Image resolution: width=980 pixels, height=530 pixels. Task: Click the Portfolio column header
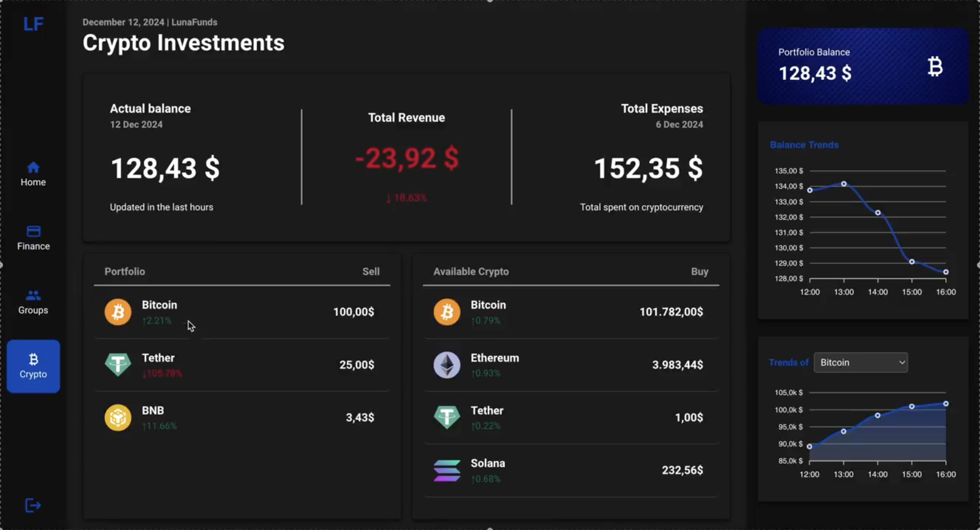coord(124,271)
